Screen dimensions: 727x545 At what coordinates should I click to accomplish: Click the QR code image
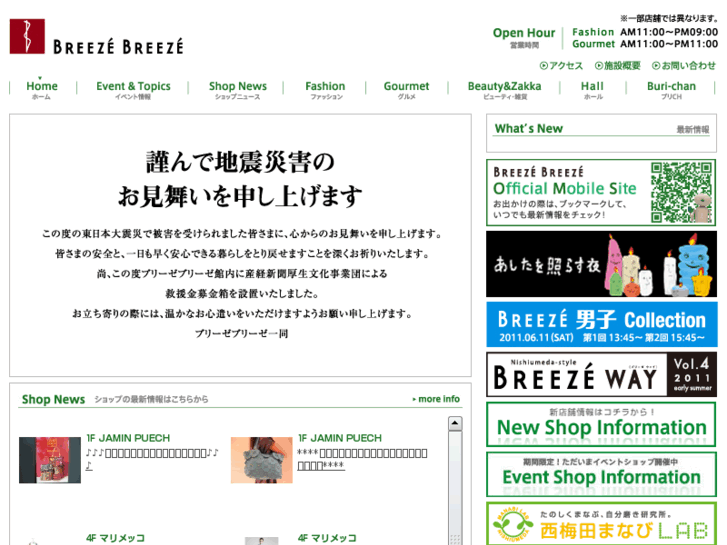click(681, 192)
